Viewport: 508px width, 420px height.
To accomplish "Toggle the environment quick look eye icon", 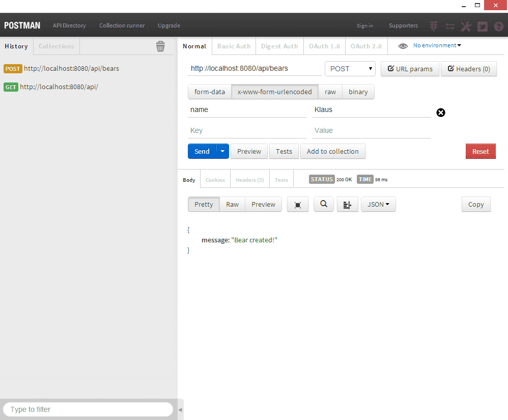I will (x=403, y=45).
